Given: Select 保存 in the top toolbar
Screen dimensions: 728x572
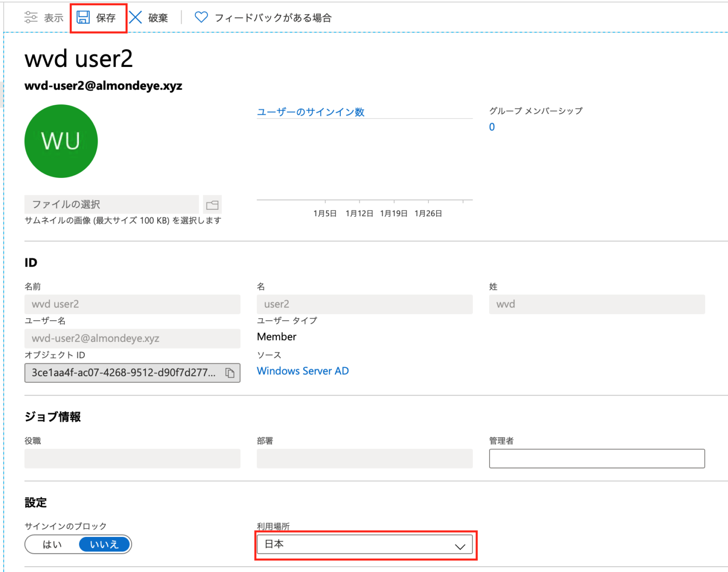Looking at the screenshot, I should tap(105, 18).
